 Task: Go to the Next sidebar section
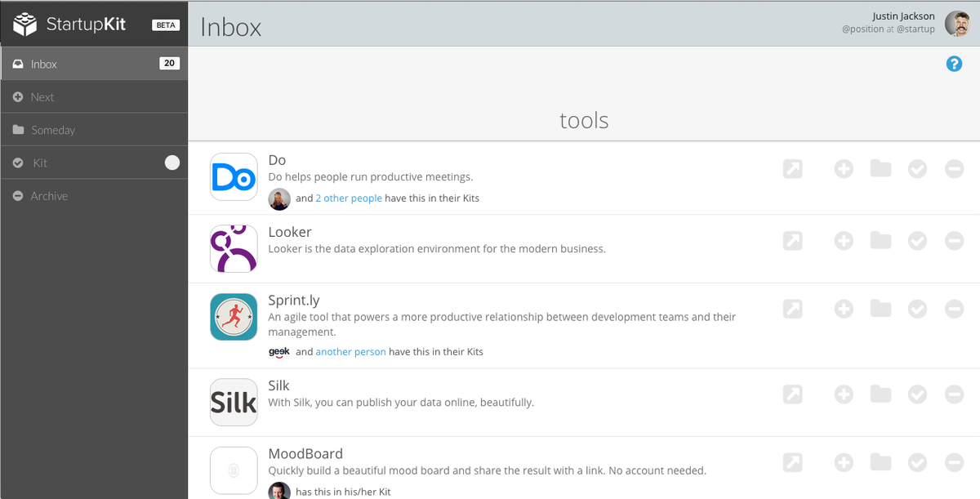[x=42, y=97]
